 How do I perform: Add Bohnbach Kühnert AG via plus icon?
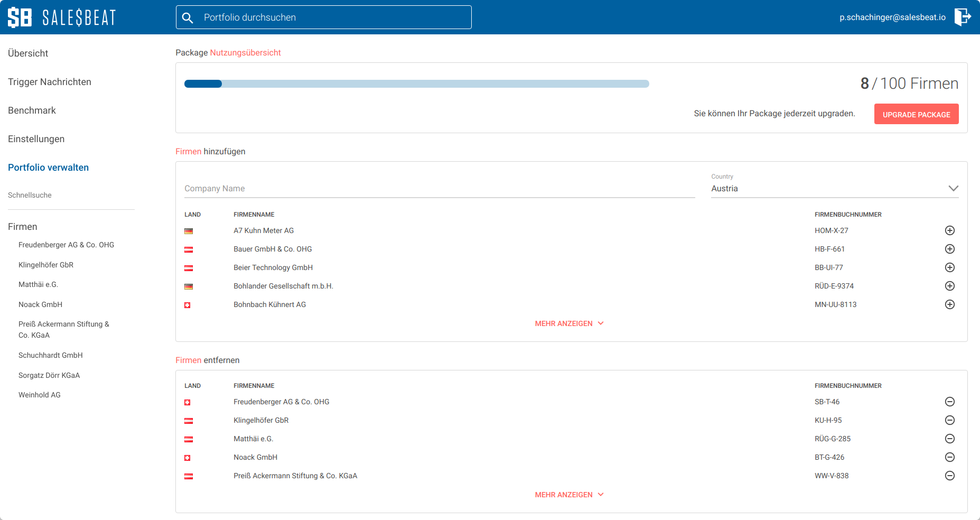click(x=949, y=304)
